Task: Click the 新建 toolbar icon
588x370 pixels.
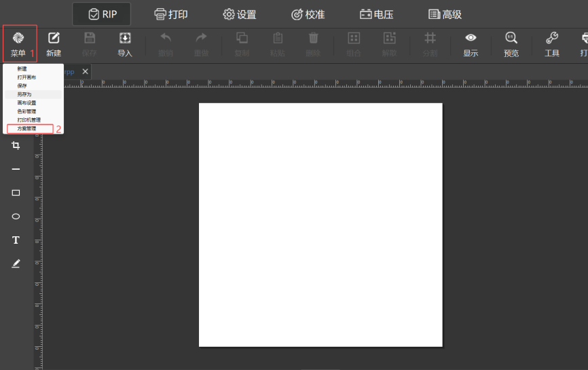Action: point(54,38)
